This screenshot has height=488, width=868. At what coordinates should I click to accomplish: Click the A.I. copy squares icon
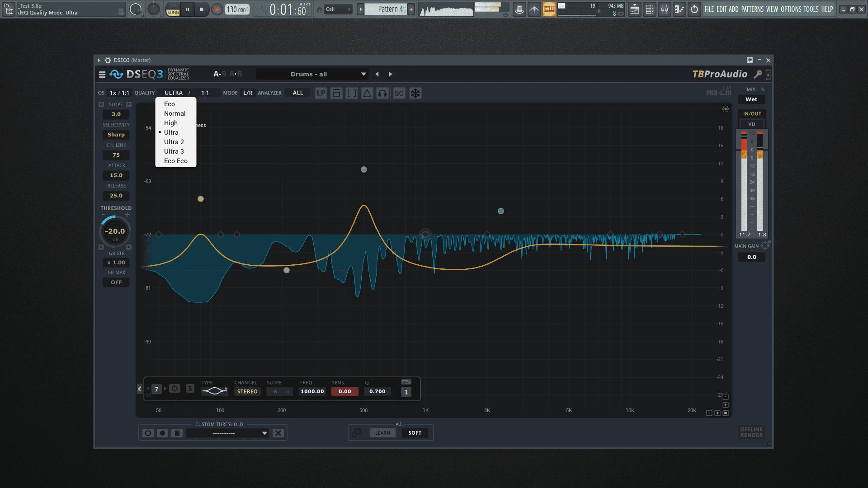[x=356, y=433]
